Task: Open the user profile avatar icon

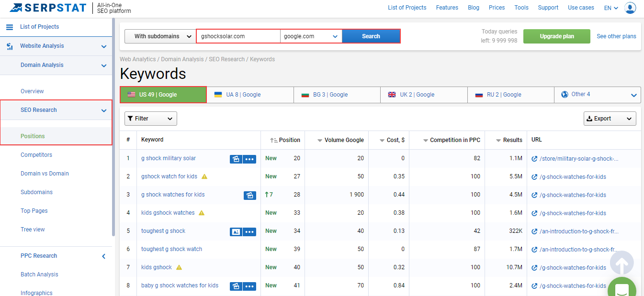Action: pos(630,8)
